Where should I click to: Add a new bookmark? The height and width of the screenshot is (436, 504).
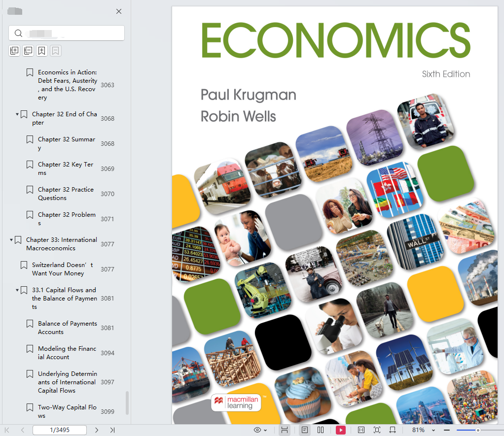(42, 51)
